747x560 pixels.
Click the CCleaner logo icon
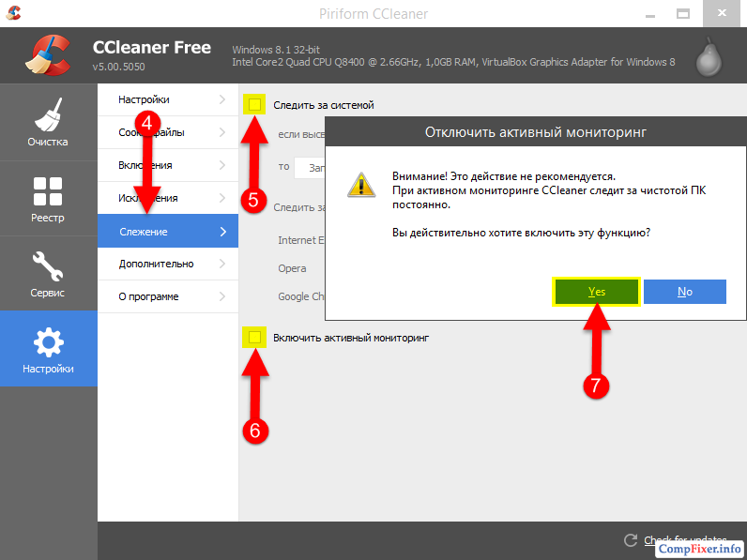(x=48, y=55)
